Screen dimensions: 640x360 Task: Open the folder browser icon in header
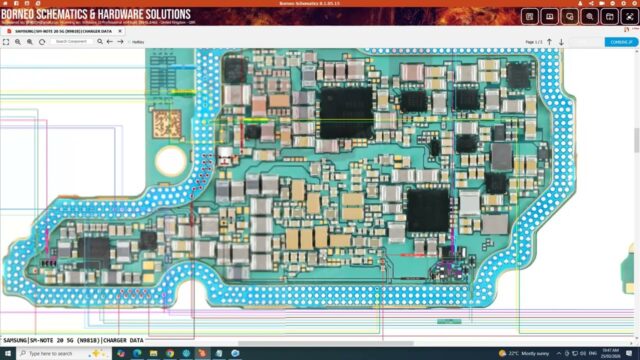tap(609, 17)
